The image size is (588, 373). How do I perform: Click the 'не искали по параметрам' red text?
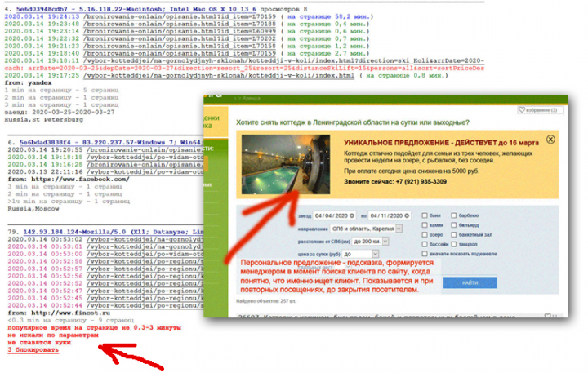pos(53,335)
